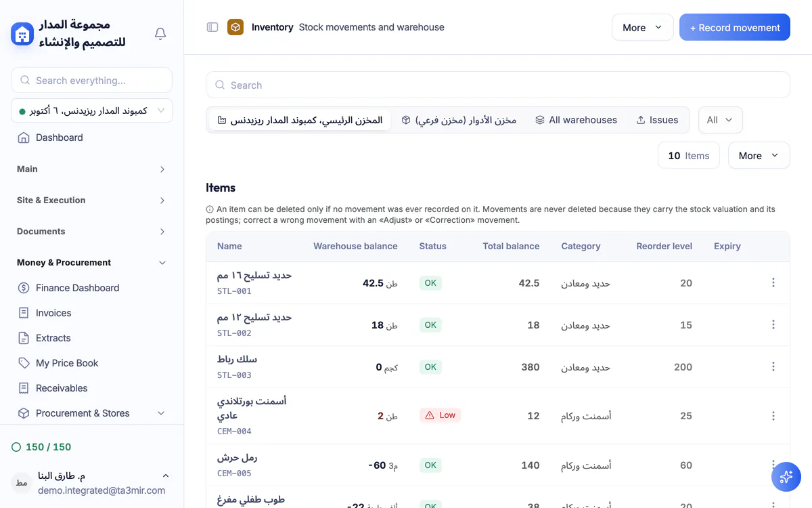
Task: Open row menu for STL-002
Action: coord(773,324)
